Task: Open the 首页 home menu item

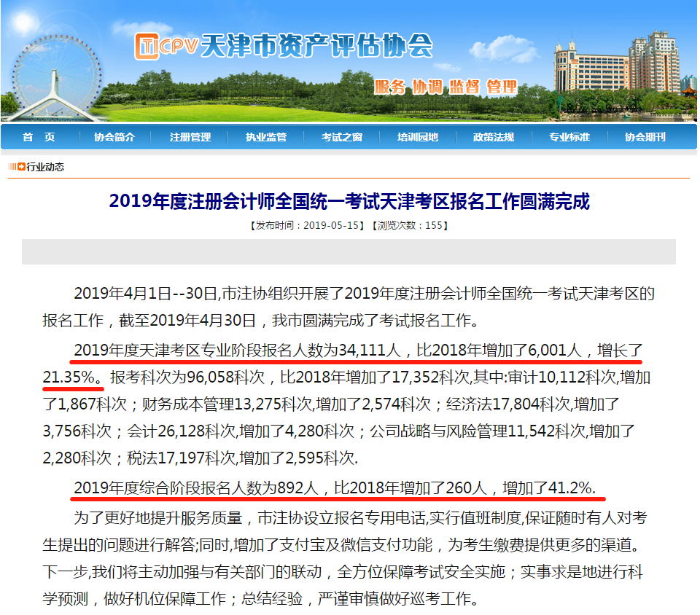Action: (39, 137)
